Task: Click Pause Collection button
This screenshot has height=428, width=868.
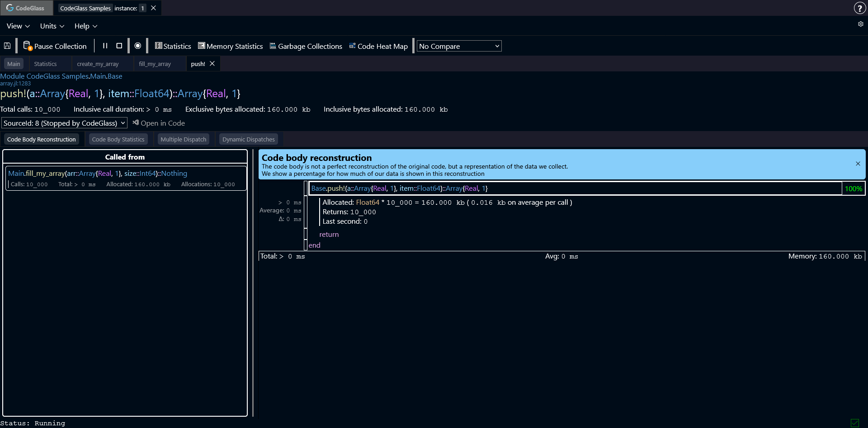Action: (55, 46)
